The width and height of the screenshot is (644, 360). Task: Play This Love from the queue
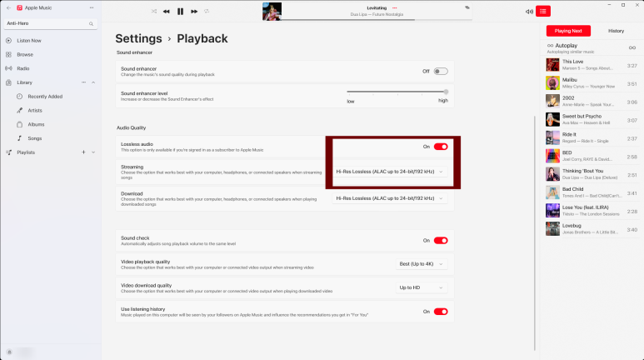(592, 65)
